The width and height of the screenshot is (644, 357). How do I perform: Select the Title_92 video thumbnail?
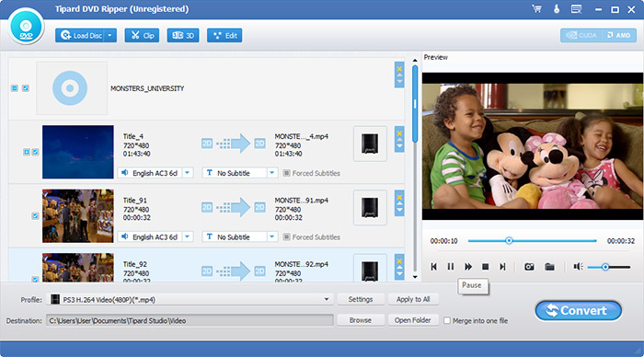(78, 268)
